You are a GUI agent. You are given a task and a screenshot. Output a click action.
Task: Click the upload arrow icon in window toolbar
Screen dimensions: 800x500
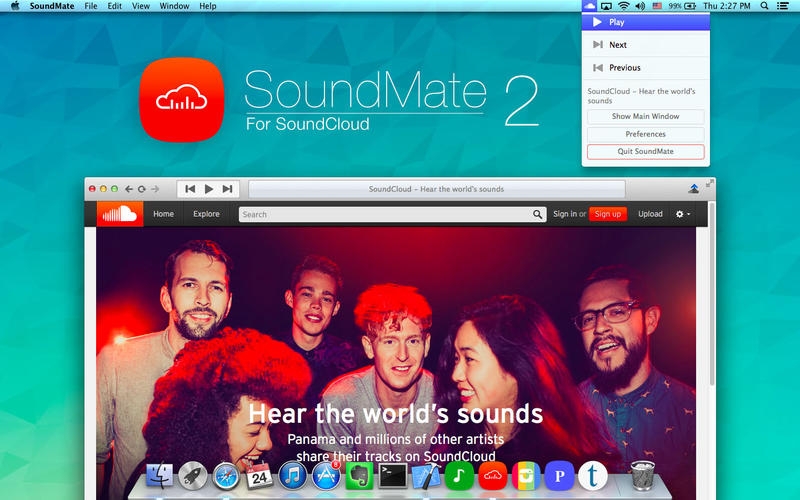[x=693, y=189]
